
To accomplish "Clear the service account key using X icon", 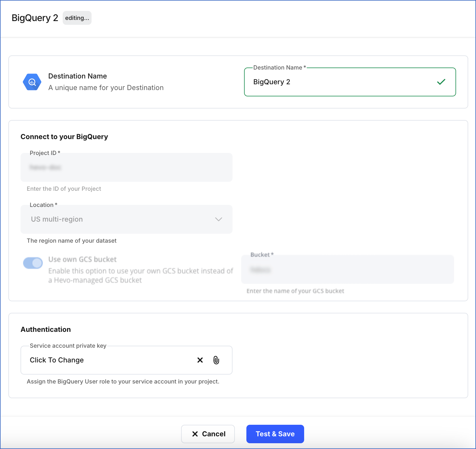I will (x=200, y=360).
